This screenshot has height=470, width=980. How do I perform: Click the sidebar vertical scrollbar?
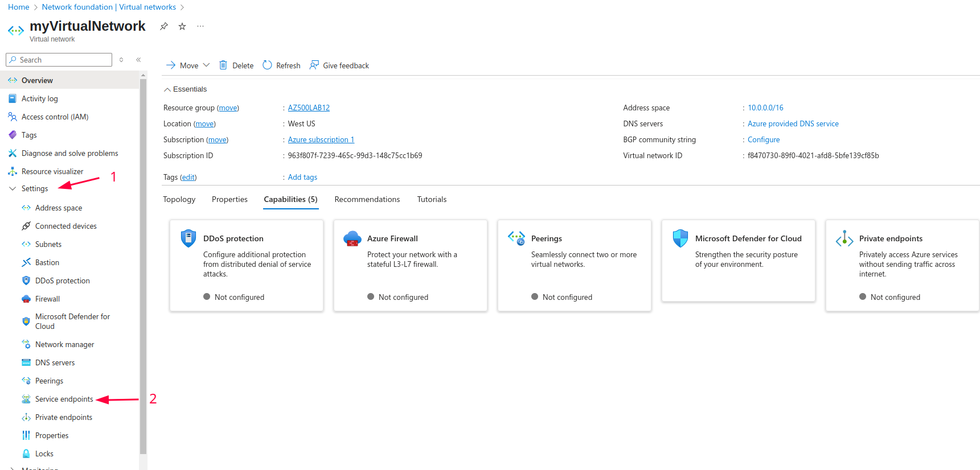point(143,267)
